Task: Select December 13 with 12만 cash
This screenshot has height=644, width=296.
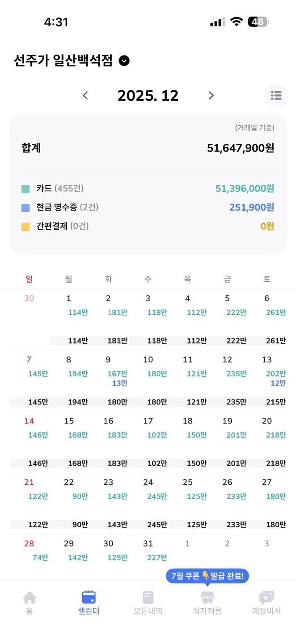Action: pos(267,381)
